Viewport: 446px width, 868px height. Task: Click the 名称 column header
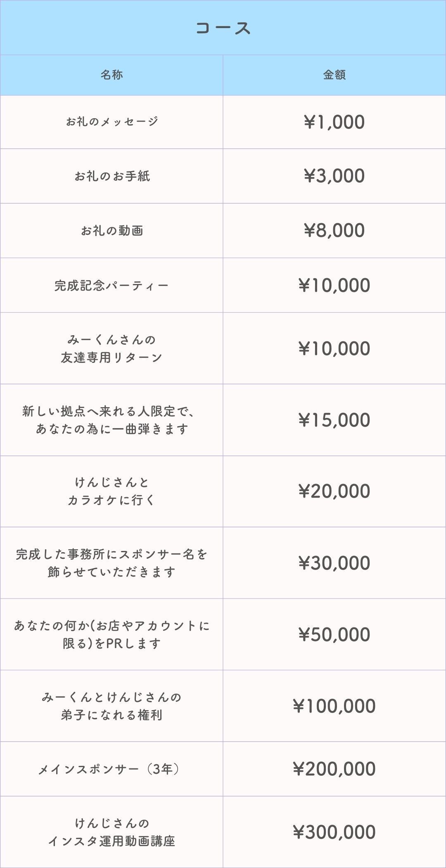[111, 75]
